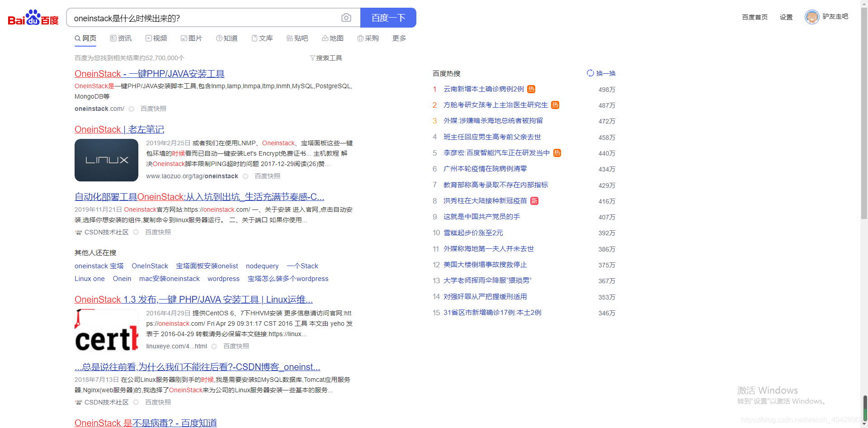
Task: Click the user avatar icon
Action: coord(812,17)
